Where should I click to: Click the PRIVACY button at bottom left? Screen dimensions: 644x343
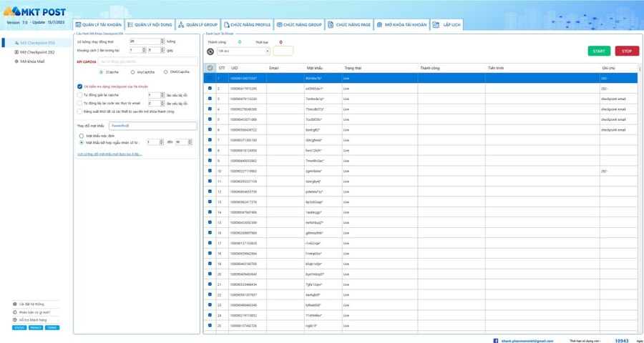[x=36, y=328]
